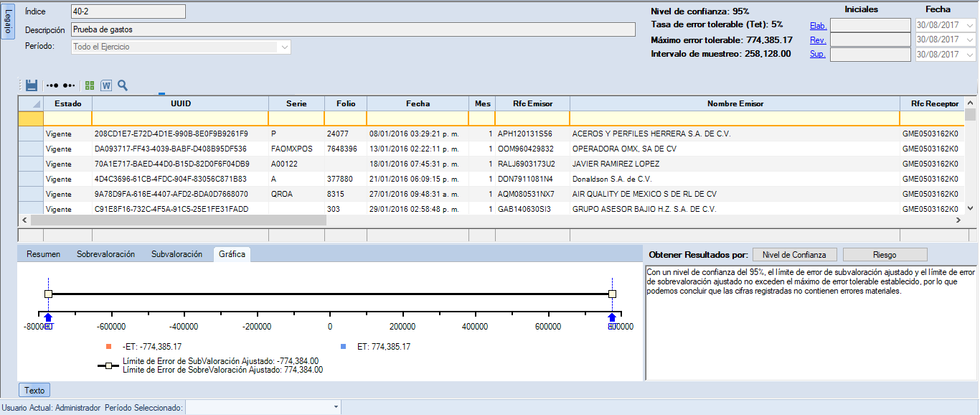
Task: Switch to the Sobrevaloración tab
Action: coord(105,254)
